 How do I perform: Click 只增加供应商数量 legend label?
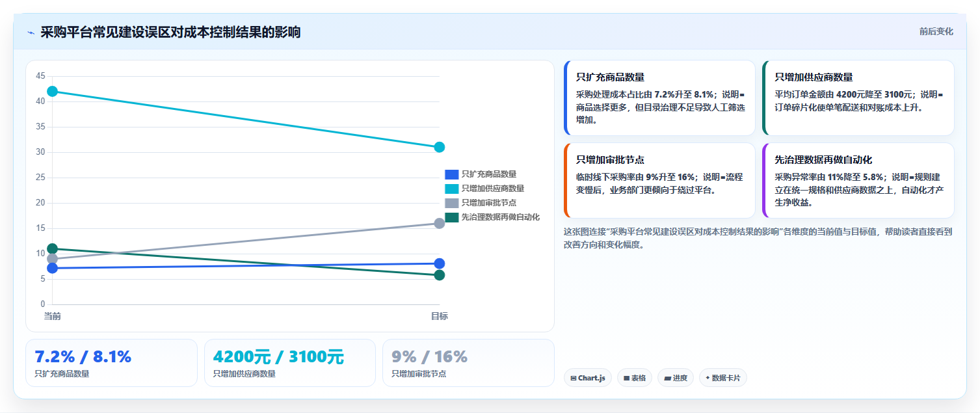[x=493, y=189]
